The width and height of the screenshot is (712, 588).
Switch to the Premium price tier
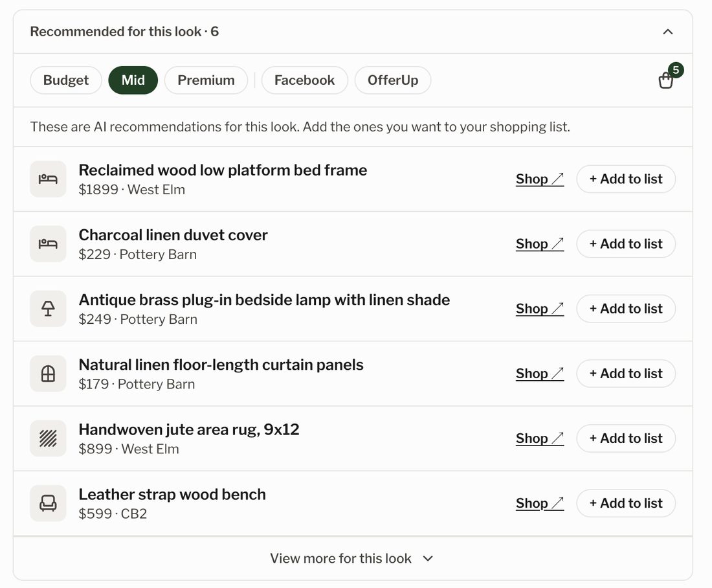206,80
